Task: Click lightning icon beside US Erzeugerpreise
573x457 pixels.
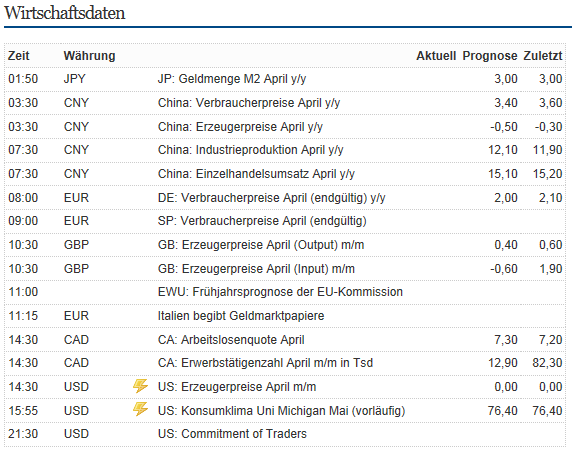Action: (140, 386)
